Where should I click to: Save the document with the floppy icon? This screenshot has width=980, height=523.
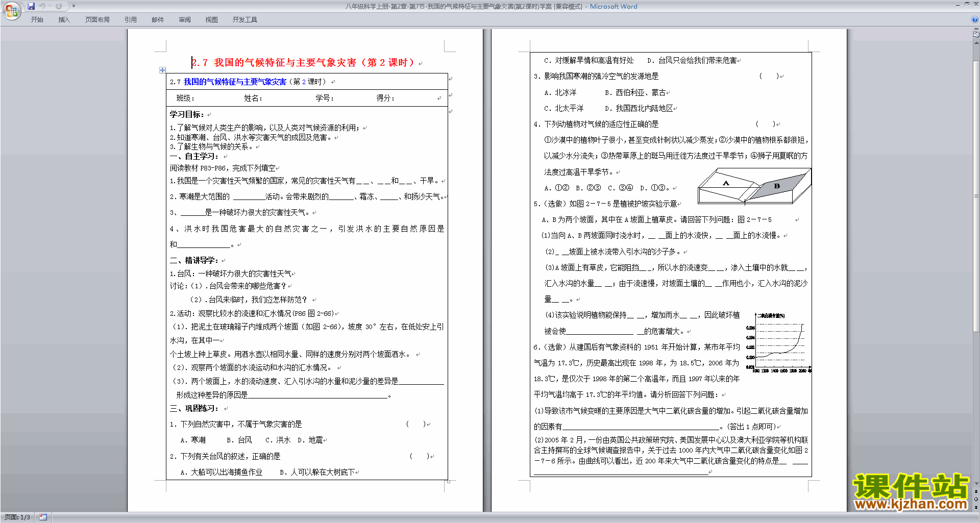click(x=31, y=6)
